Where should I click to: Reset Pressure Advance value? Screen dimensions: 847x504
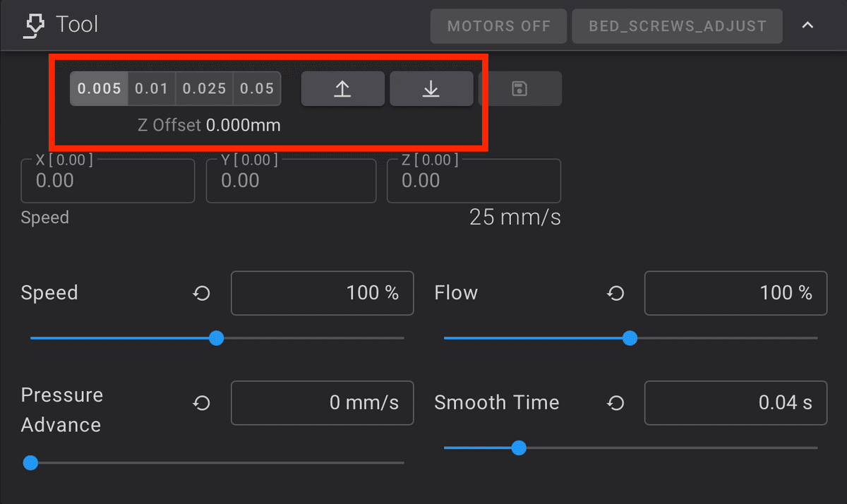[202, 403]
